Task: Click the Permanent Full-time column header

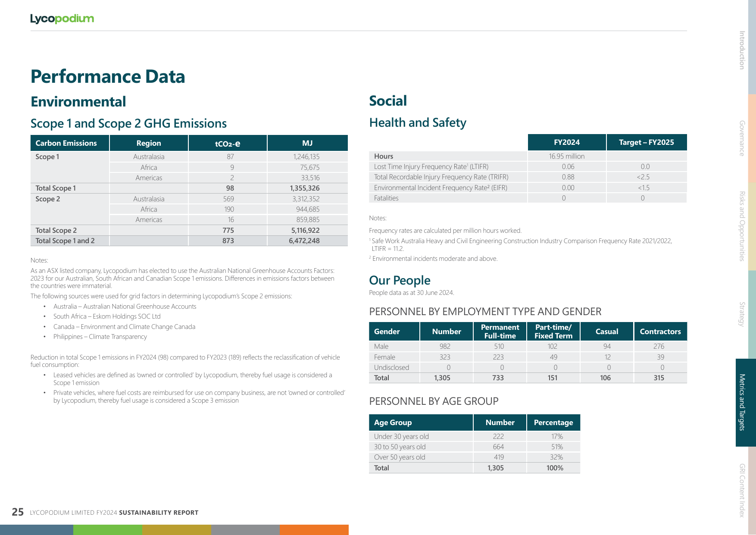Action: point(500,332)
